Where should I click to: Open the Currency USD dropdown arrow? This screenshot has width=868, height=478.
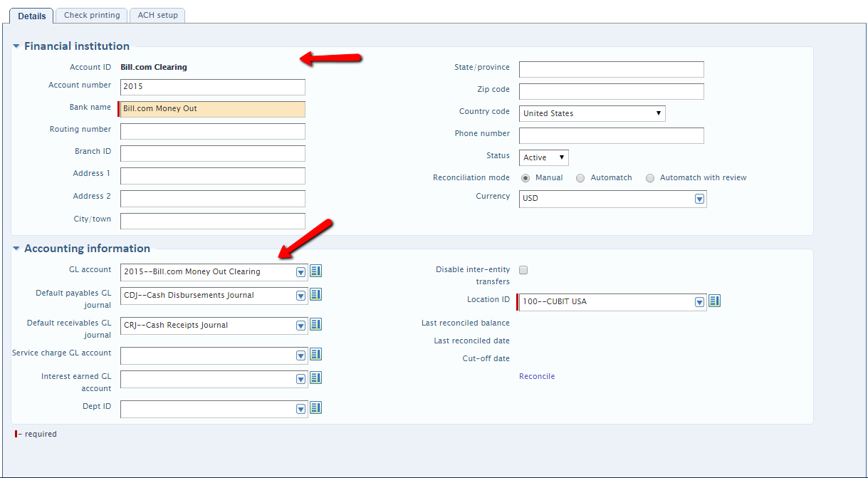[699, 199]
